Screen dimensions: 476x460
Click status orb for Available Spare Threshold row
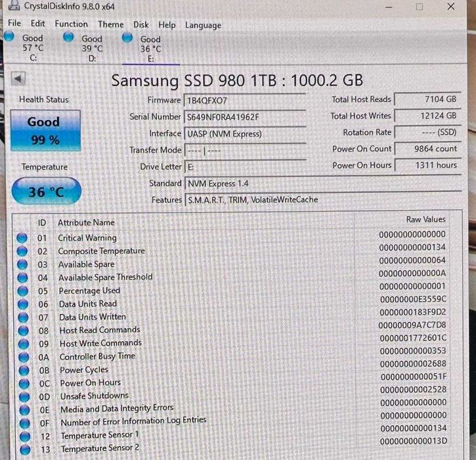click(x=22, y=278)
